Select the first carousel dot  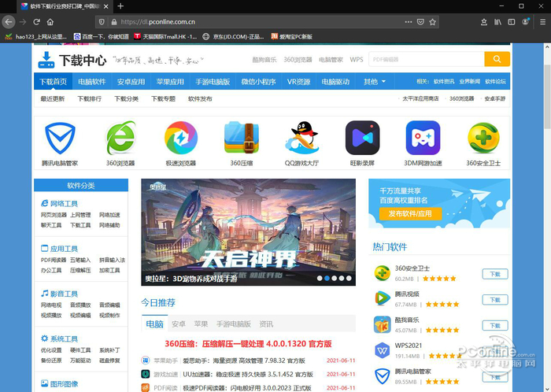[320, 278]
